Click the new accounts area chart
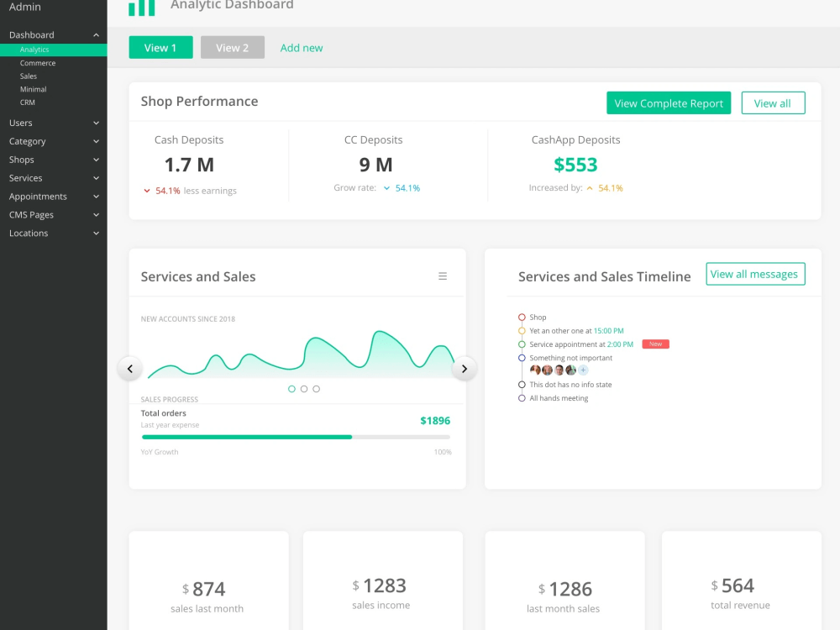This screenshot has height=630, width=840. point(301,354)
